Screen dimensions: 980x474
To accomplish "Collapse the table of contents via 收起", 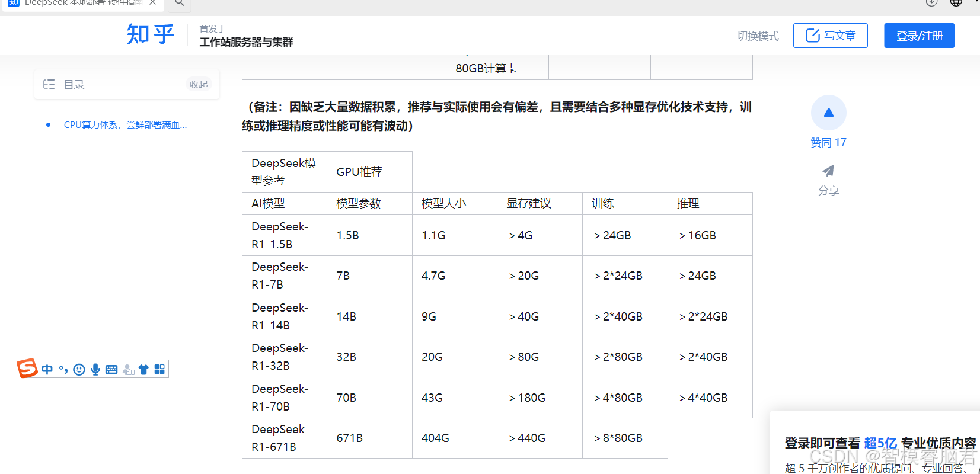I will click(x=199, y=85).
